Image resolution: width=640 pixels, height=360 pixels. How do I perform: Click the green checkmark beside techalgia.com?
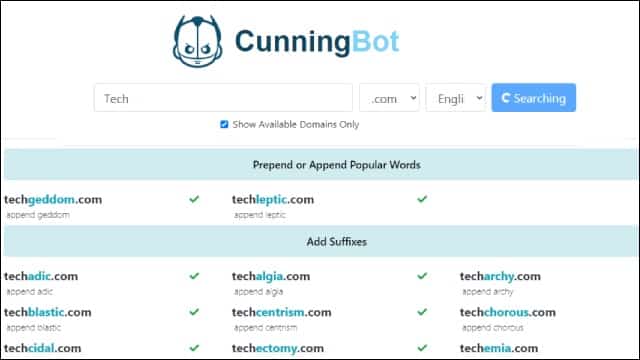coord(422,276)
